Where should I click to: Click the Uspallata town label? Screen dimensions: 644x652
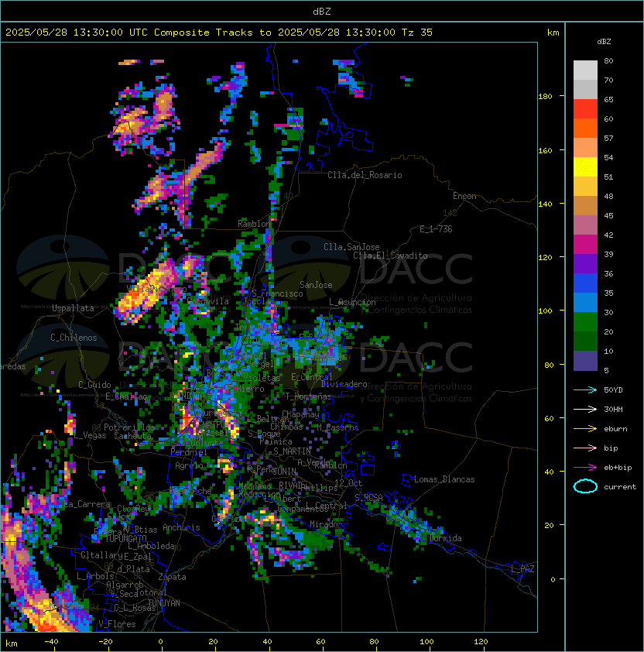73,308
